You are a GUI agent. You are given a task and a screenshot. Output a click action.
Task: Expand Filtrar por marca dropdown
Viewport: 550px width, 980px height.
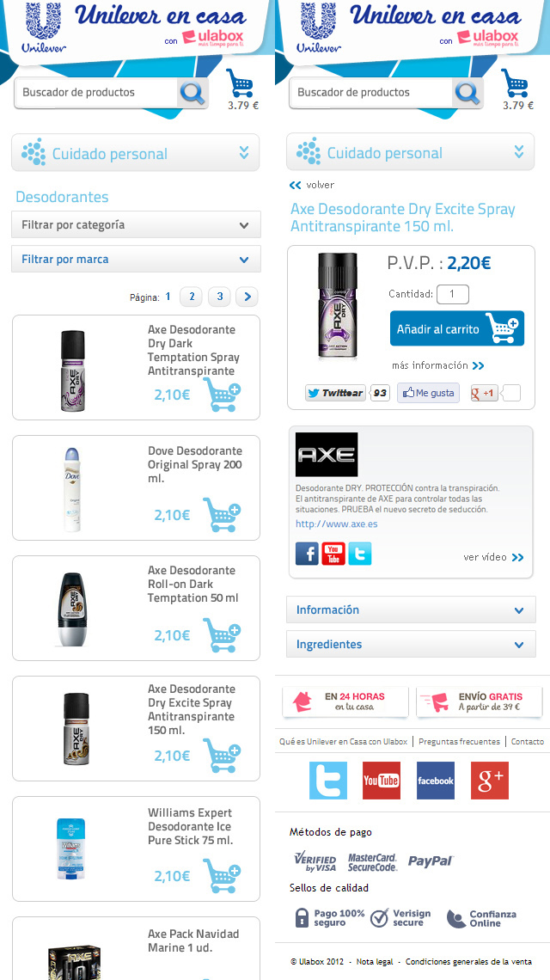point(137,259)
